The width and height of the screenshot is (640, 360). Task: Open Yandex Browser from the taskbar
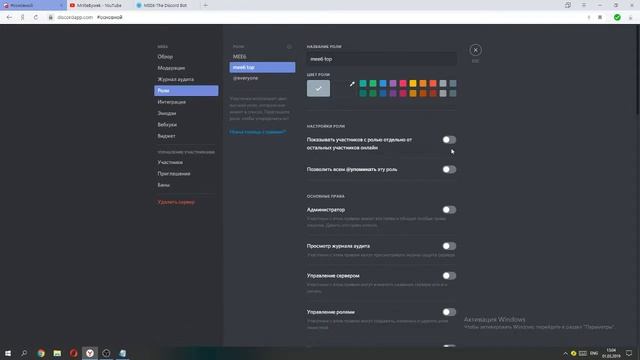(x=90, y=353)
